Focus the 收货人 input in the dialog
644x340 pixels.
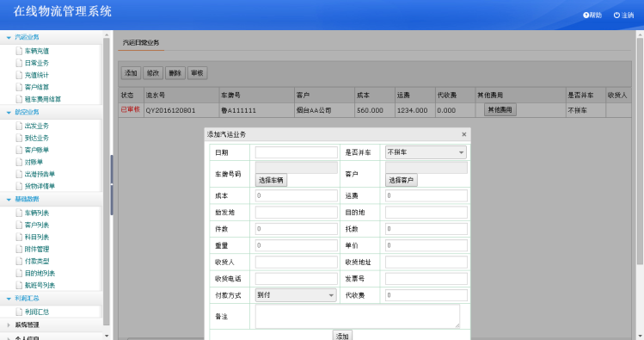(x=296, y=262)
